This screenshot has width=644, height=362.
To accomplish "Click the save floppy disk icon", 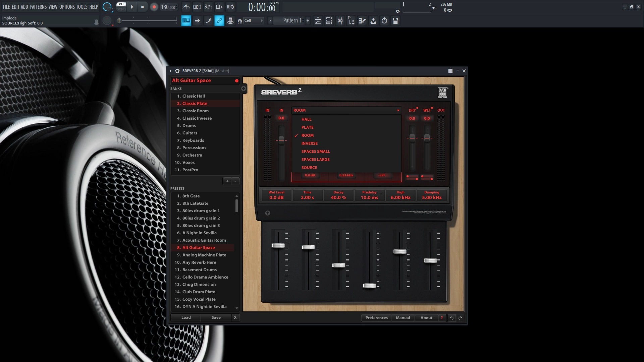I will (395, 21).
